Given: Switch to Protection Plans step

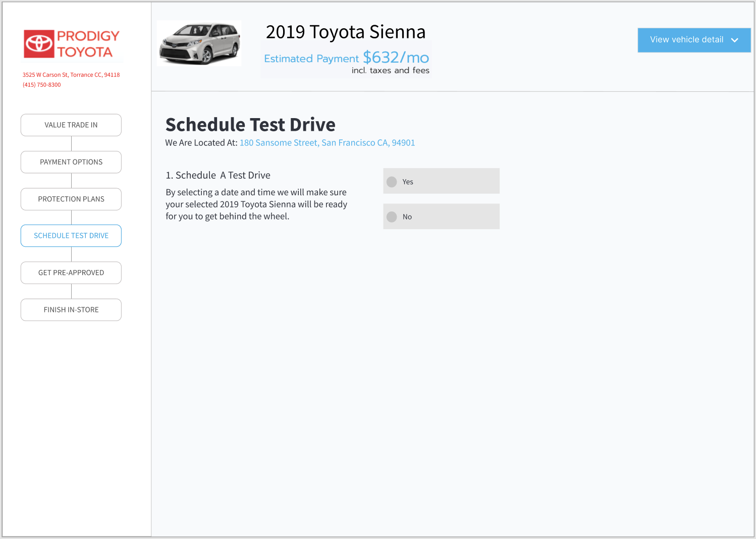Looking at the screenshot, I should pos(71,199).
